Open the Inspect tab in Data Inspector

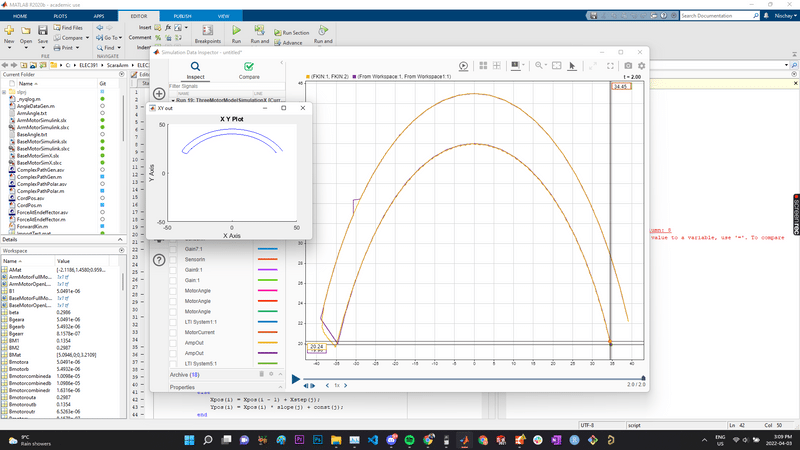[195, 70]
